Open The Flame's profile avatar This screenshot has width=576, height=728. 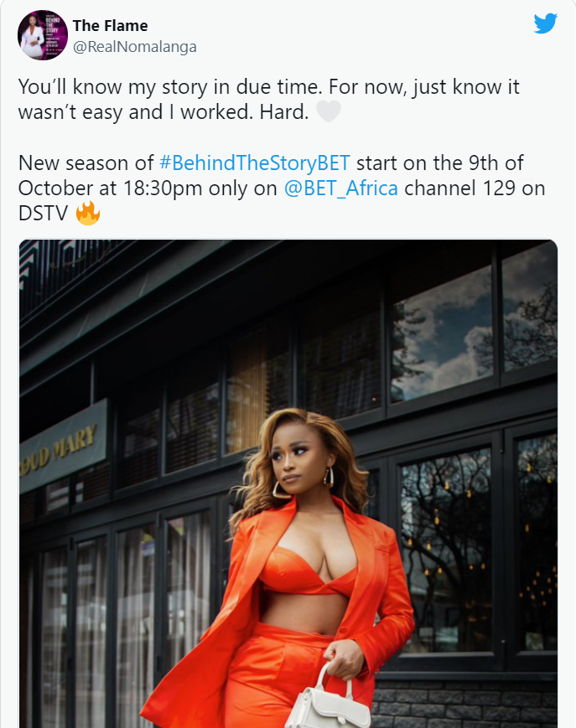43,35
